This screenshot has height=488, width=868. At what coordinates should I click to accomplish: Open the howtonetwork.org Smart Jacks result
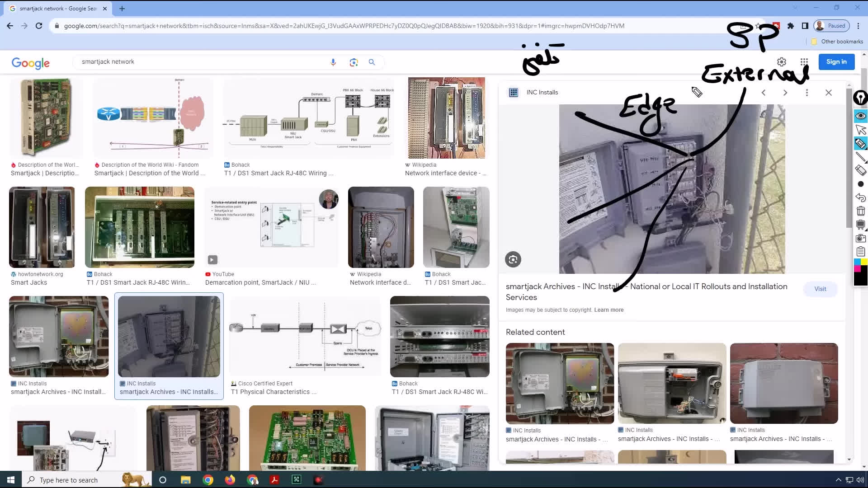pyautogui.click(x=42, y=227)
